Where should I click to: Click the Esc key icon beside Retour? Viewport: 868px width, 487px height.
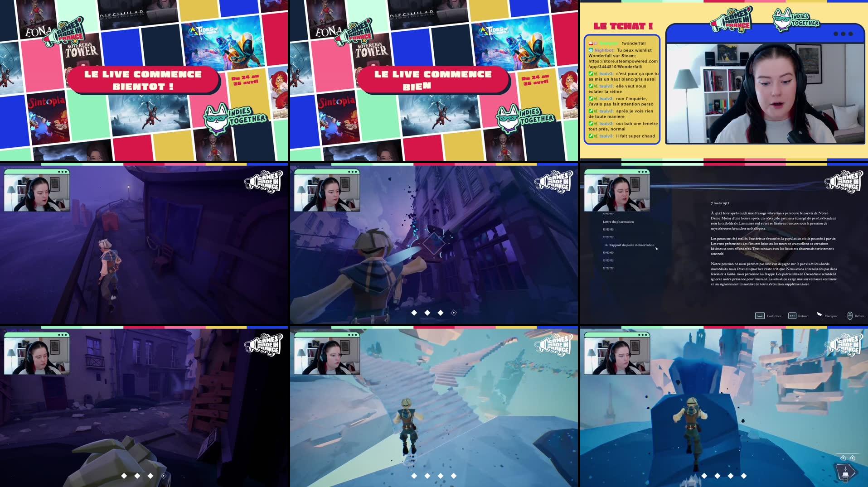click(x=792, y=316)
